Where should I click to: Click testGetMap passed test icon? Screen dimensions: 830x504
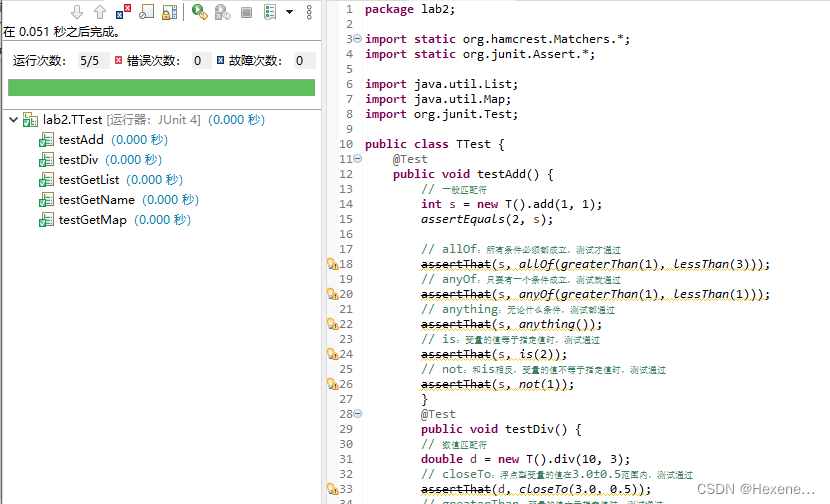pyautogui.click(x=46, y=220)
